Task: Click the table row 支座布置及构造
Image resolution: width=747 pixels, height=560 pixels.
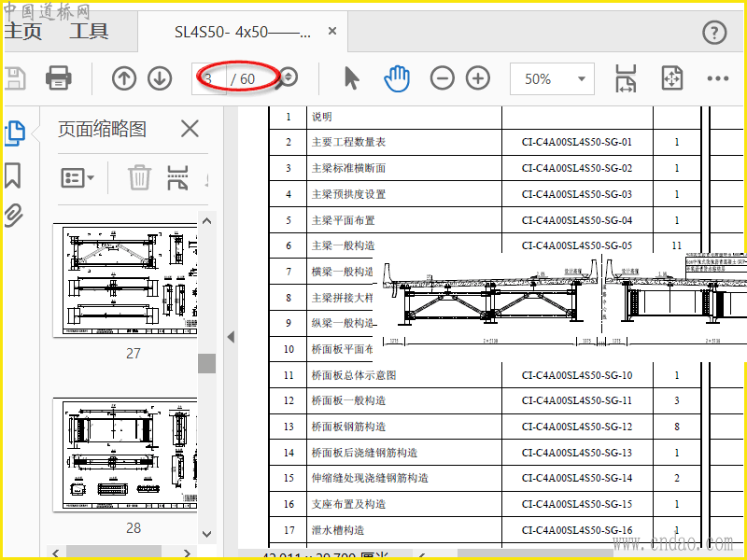Action: coord(485,504)
